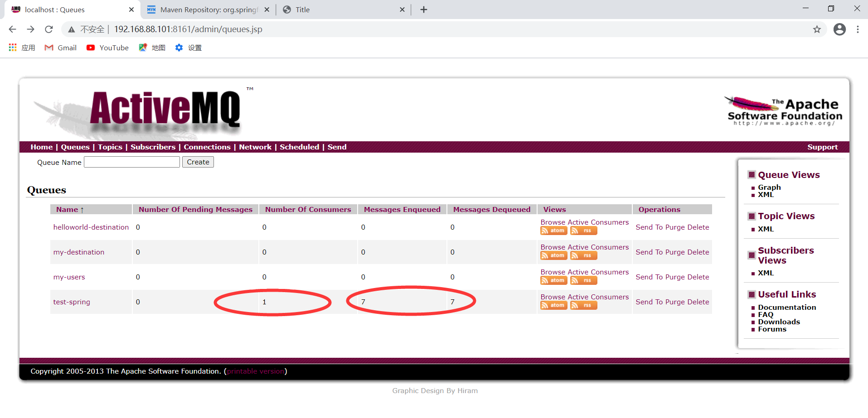
Task: View Active Consumers for test-spring
Action: click(x=598, y=297)
